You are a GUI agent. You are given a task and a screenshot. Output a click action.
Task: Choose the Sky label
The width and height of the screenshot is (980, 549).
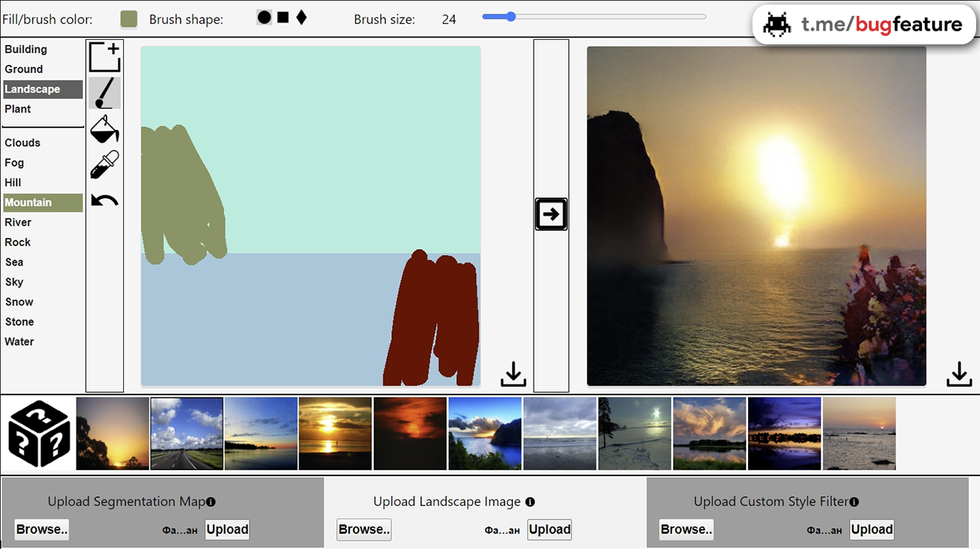coord(43,282)
